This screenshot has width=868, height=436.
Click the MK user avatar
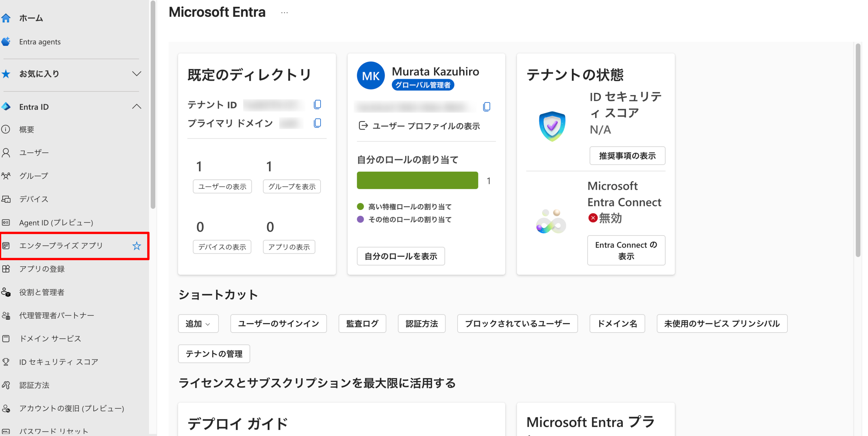pyautogui.click(x=370, y=75)
